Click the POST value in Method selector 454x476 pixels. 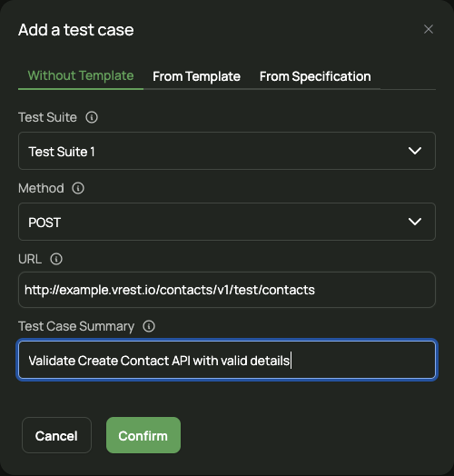coord(44,223)
